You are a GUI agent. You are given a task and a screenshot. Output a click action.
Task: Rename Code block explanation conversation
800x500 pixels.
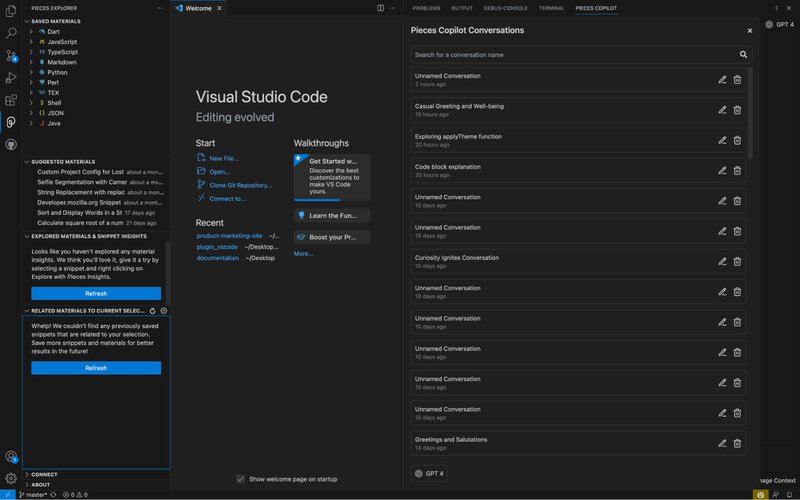point(722,171)
